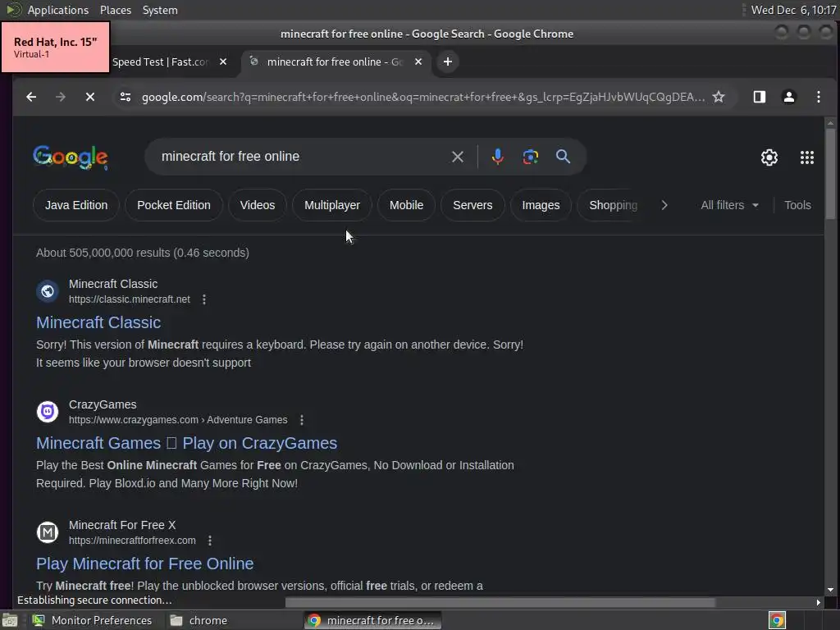The image size is (840, 630).
Task: Click the vertical page scrollbar thumb
Action: 830,172
